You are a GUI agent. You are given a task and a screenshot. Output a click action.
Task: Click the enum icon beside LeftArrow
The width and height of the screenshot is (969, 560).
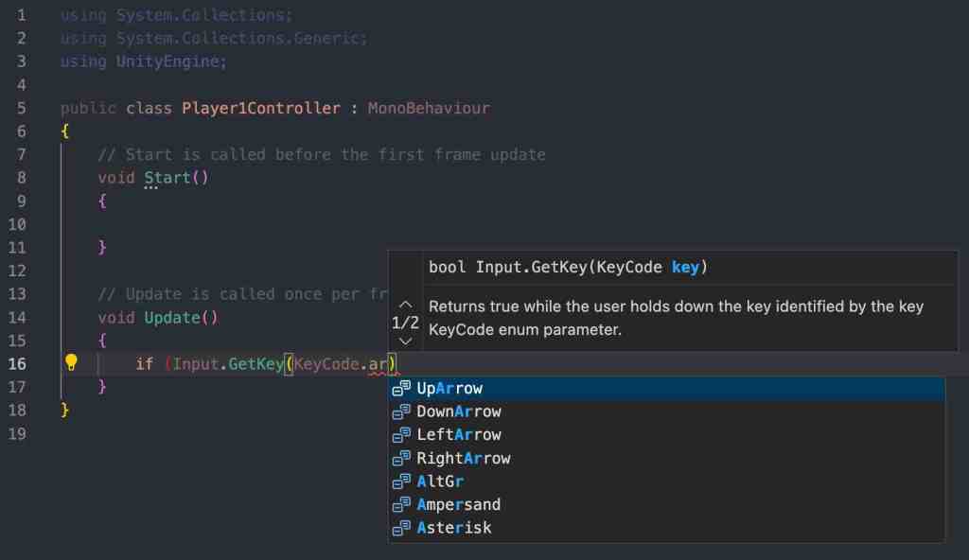[401, 435]
